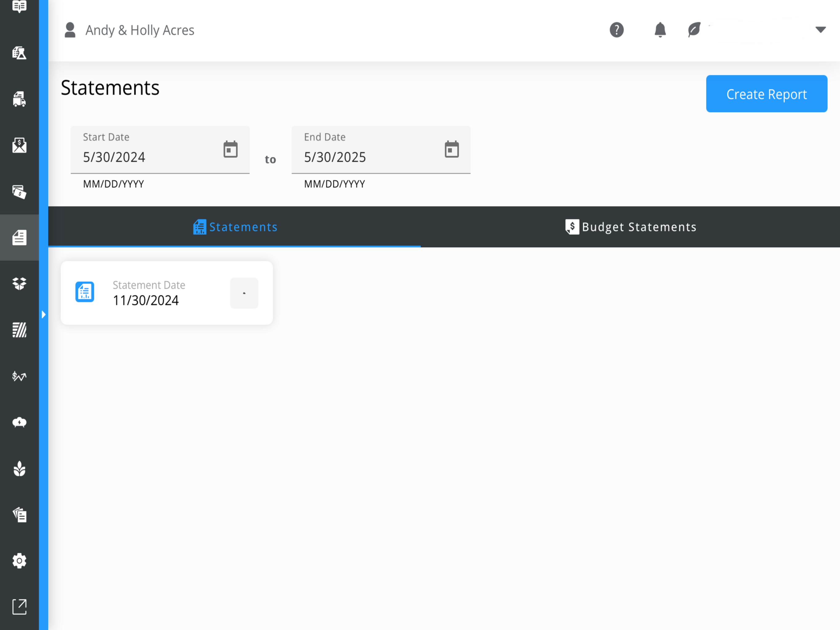The width and height of the screenshot is (840, 630).
Task: Open the End Date calendar picker
Action: [452, 149]
